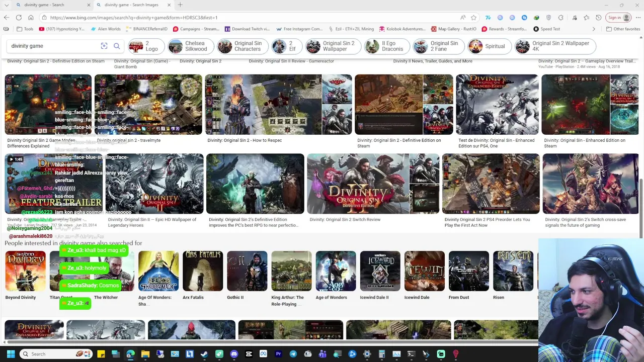The height and width of the screenshot is (362, 644).
Task: Select the 'Beyond Divinity' related search
Action: tap(25, 276)
